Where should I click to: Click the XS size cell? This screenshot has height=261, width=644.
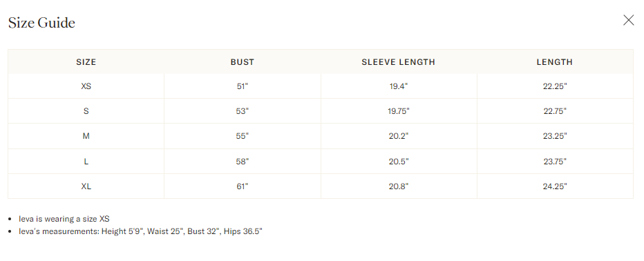[x=86, y=86]
